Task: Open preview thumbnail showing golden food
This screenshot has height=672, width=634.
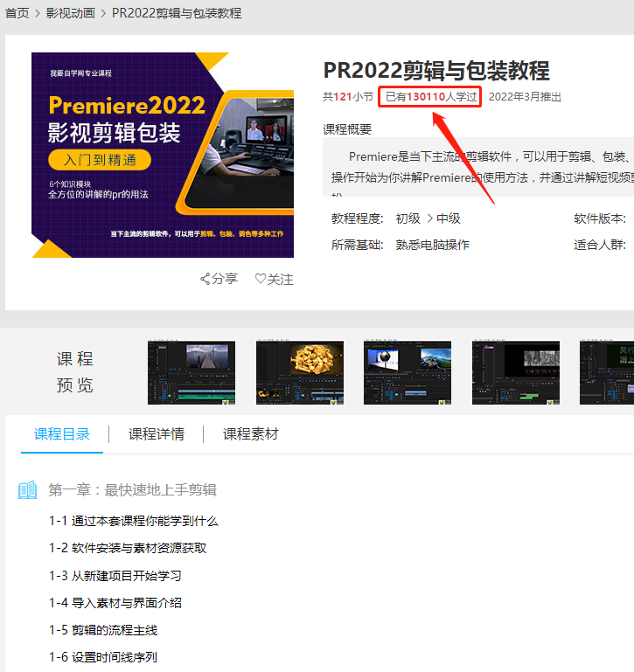Action: (300, 372)
